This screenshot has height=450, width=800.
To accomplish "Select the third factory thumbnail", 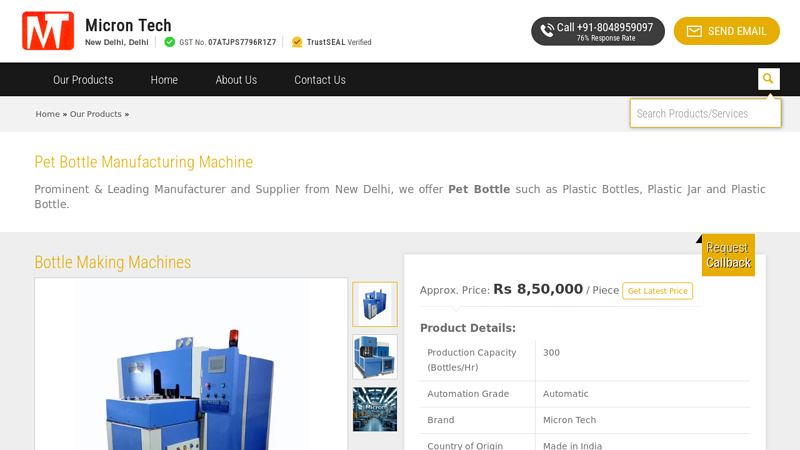I will point(374,409).
